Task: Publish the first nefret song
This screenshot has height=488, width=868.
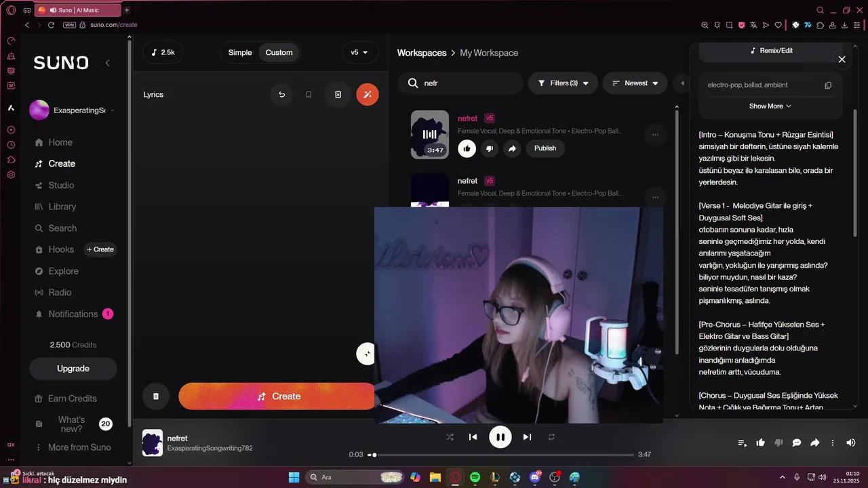Action: tap(545, 148)
